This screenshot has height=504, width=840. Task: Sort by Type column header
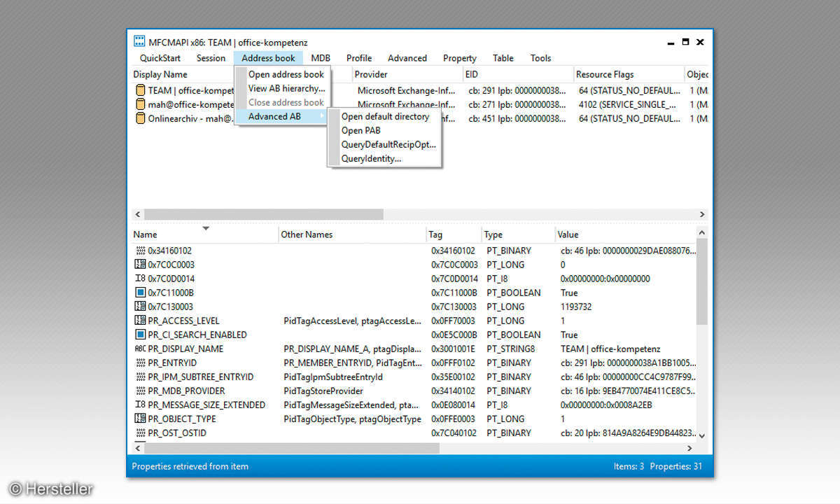[493, 234]
